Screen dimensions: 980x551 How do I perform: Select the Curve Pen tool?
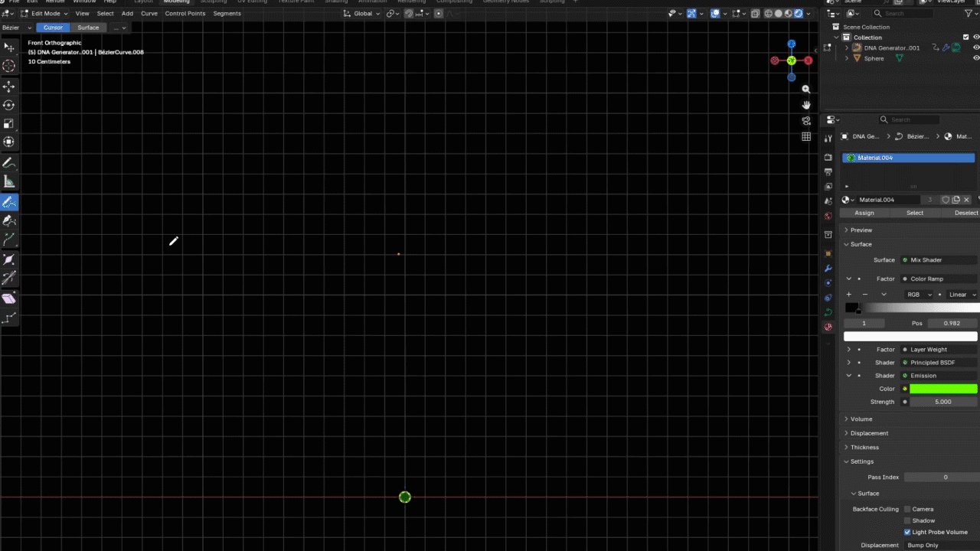coord(9,220)
